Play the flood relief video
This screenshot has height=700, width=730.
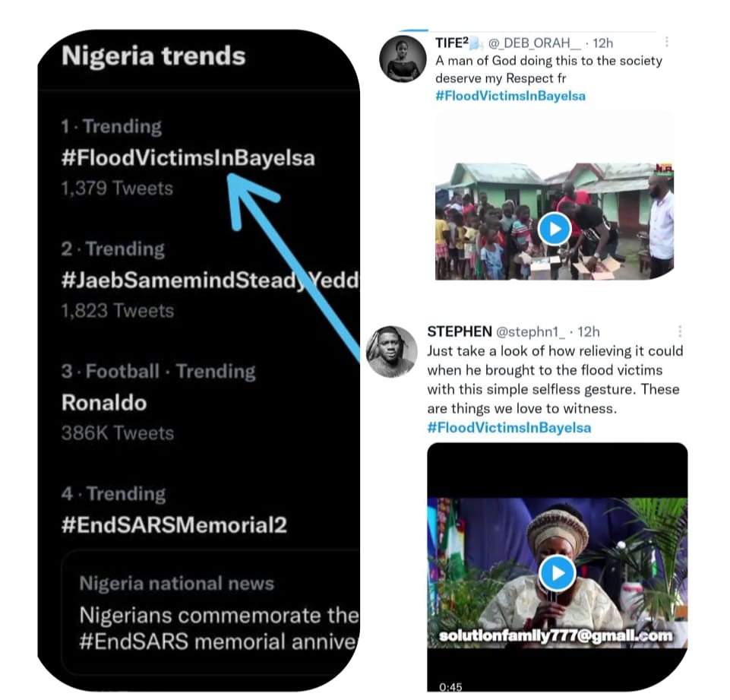point(555,229)
